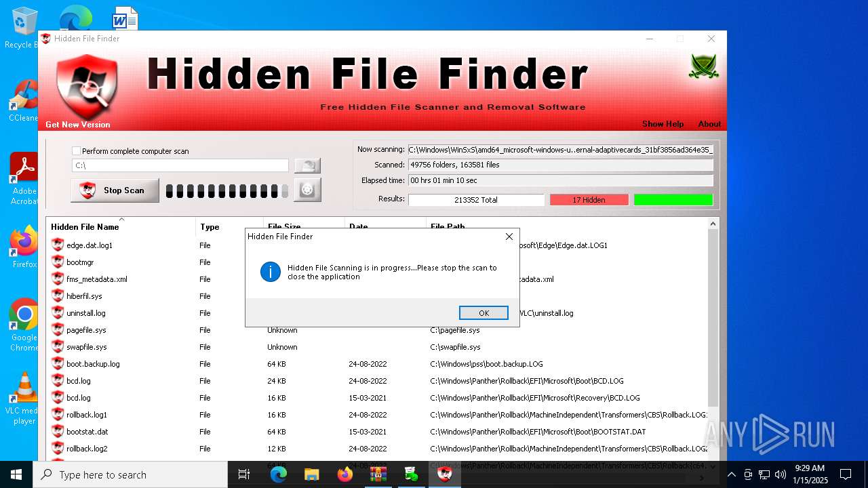The image size is (868, 488).
Task: Click the taskbar search box
Action: 130,474
